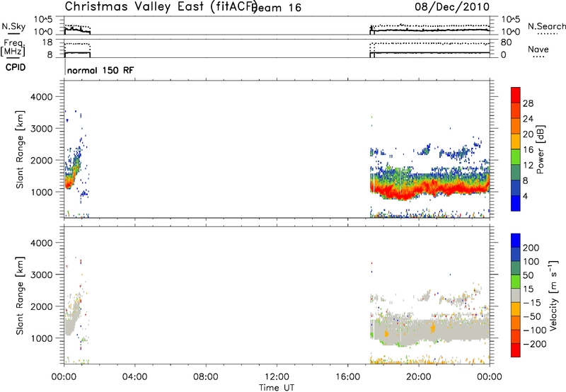Click the '100' value on the Velocity scale

tap(531, 262)
